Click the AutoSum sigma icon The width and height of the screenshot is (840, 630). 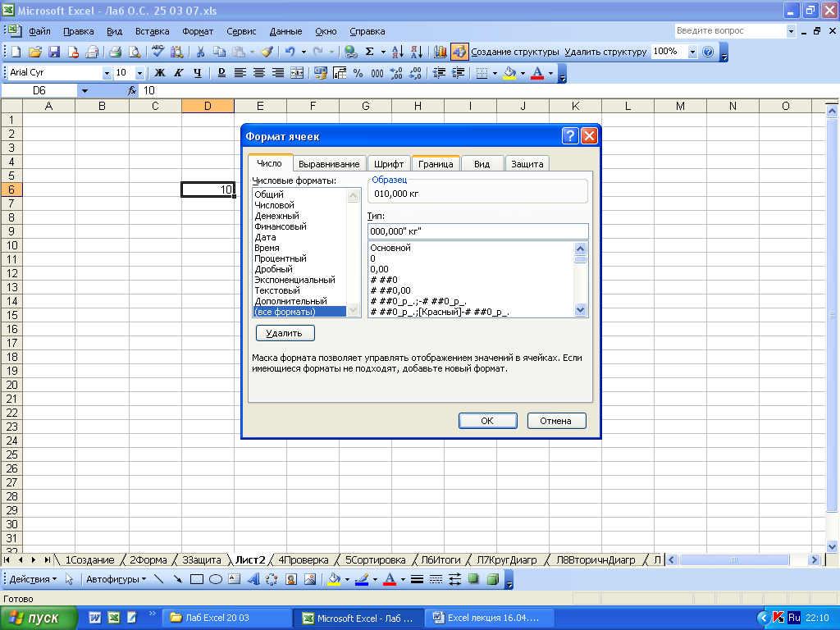[x=370, y=52]
